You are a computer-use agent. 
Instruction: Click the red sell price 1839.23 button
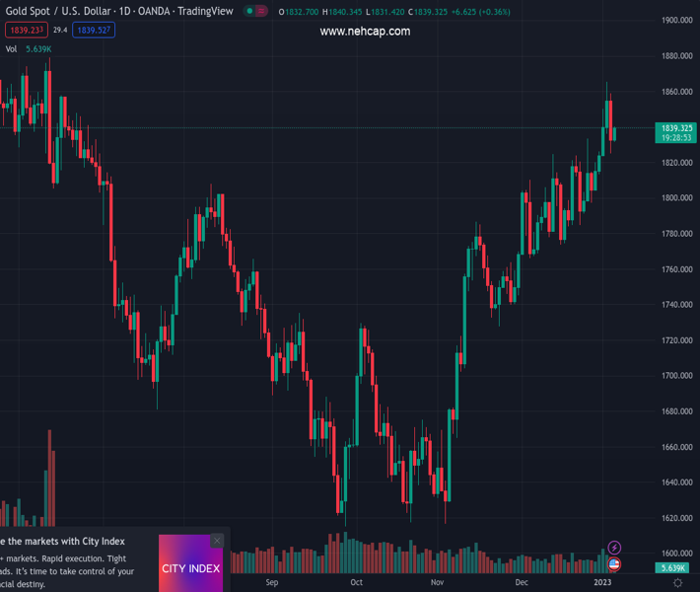click(24, 31)
